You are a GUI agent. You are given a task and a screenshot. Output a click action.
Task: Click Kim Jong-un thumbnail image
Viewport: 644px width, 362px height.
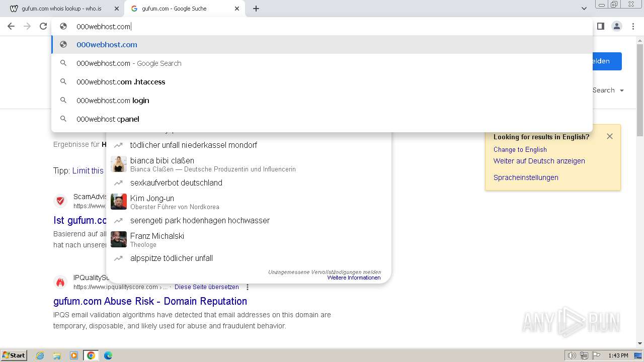pos(119,202)
